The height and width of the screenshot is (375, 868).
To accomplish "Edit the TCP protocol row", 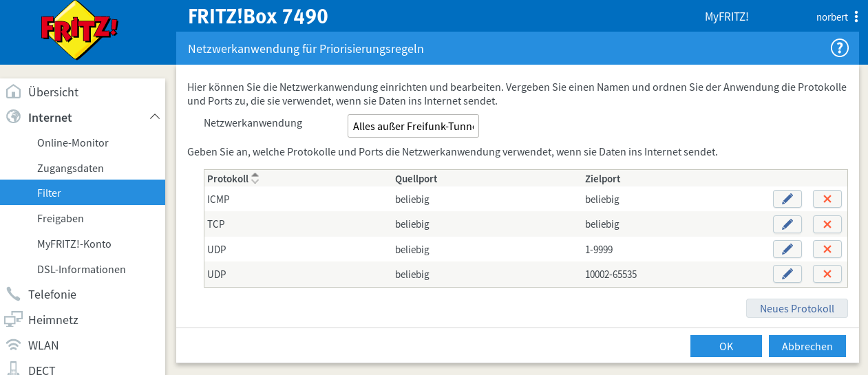I will coord(787,224).
